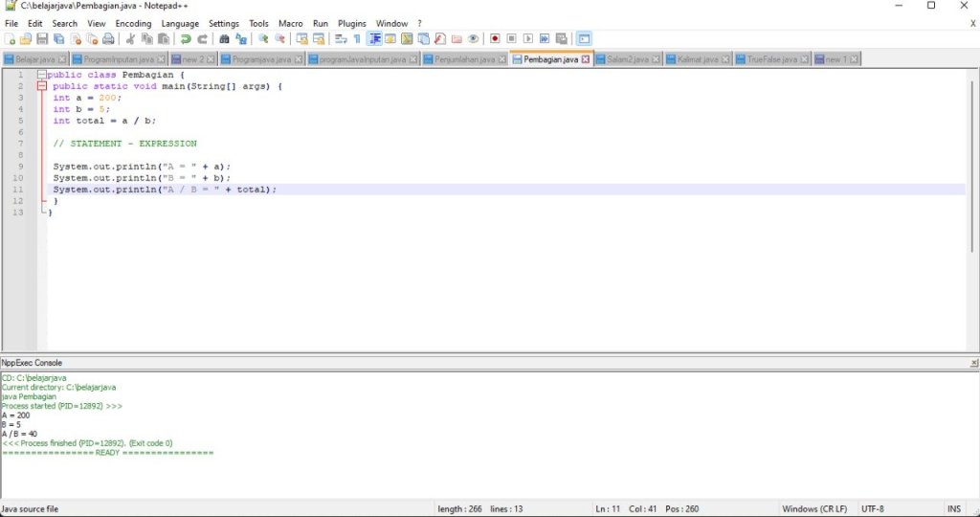
Task: Close the NppExec Console panel
Action: coord(973,363)
